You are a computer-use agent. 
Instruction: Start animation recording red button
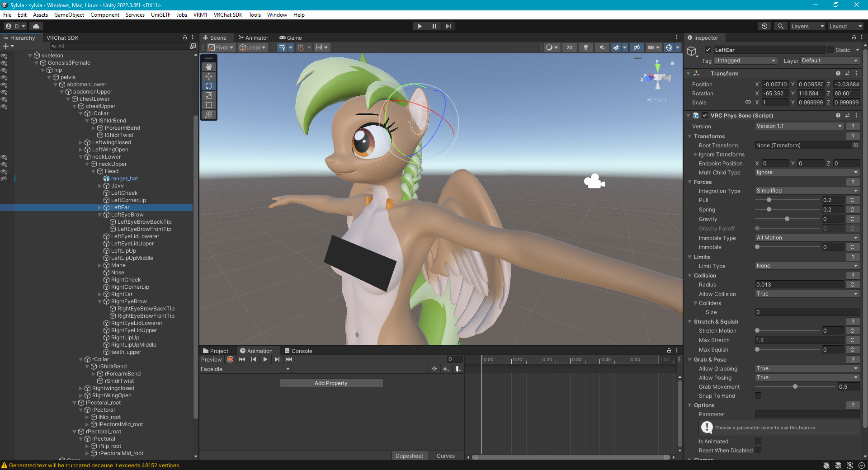pyautogui.click(x=230, y=359)
